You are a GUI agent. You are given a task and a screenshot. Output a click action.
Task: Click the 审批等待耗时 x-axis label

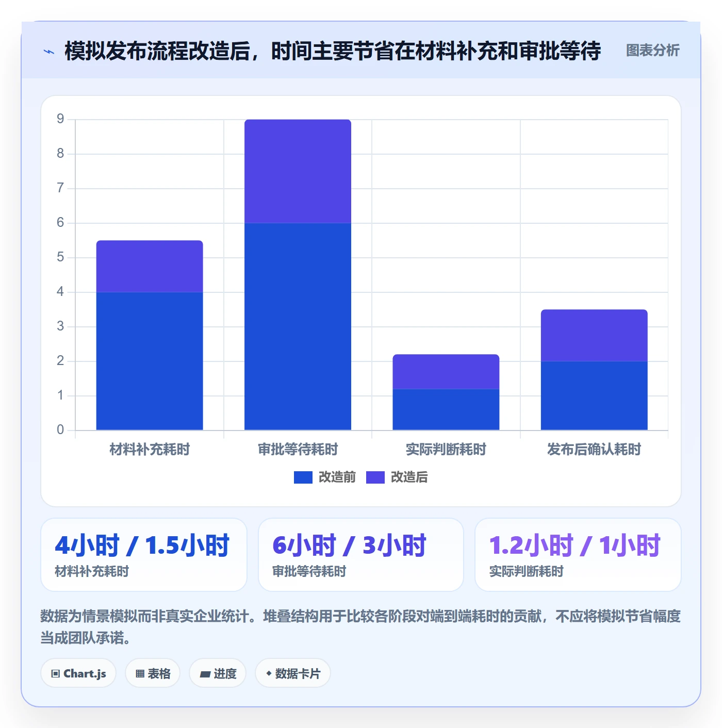[298, 450]
